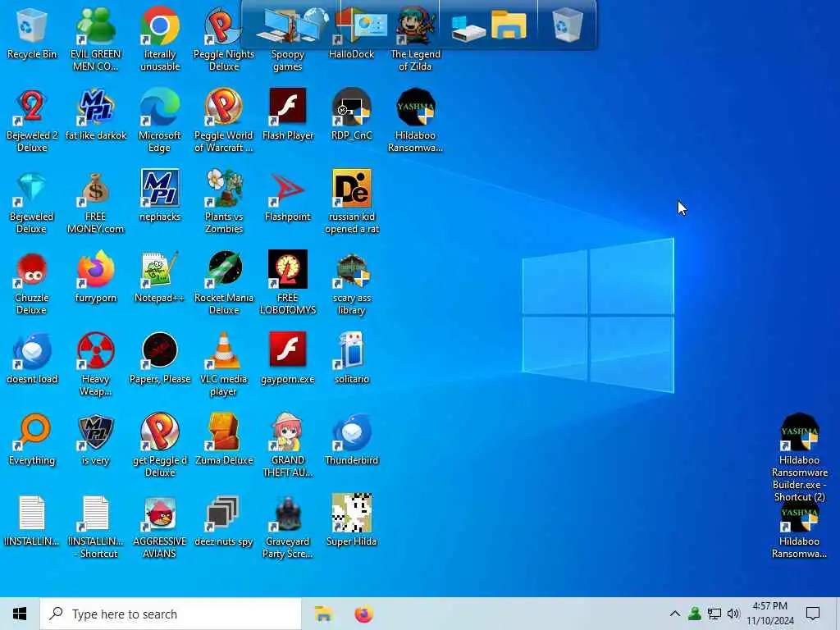Click the HalloDock shortcut
Screen dimensions: 840x630
351,33
